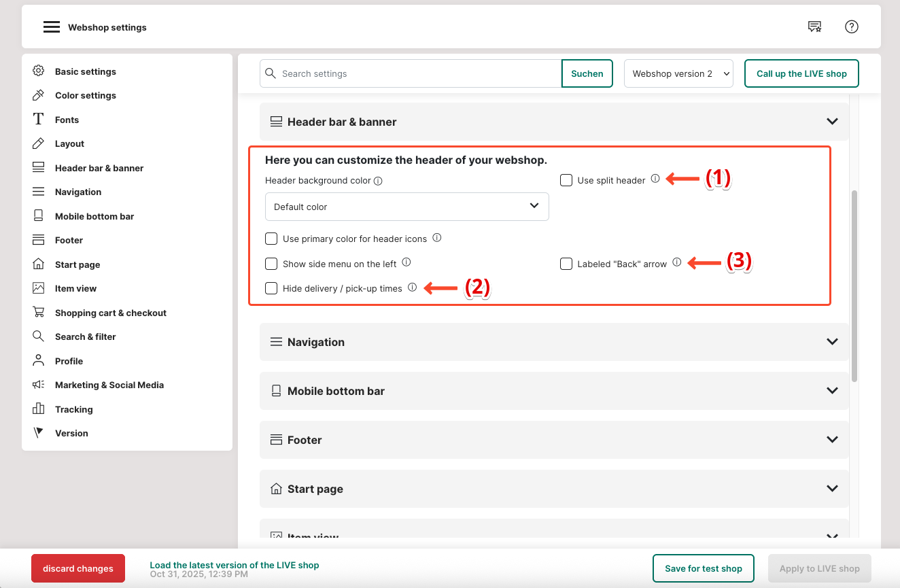900x588 pixels.
Task: Click the vertical scrollbar thumb
Action: (854, 286)
